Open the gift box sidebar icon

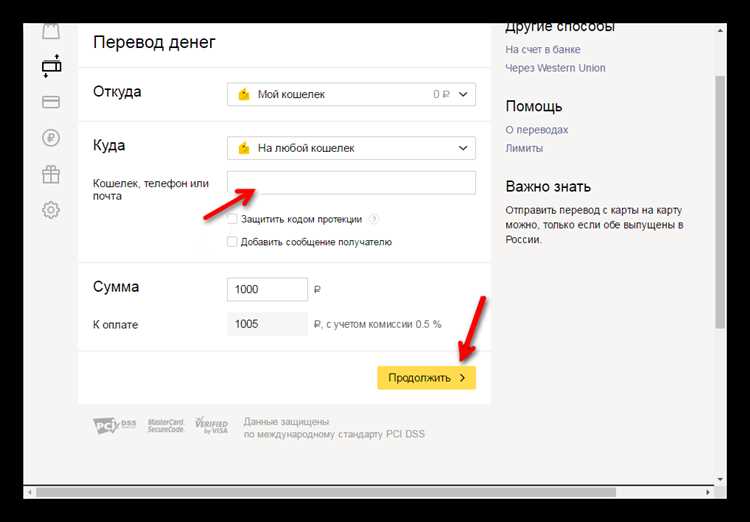click(x=51, y=175)
